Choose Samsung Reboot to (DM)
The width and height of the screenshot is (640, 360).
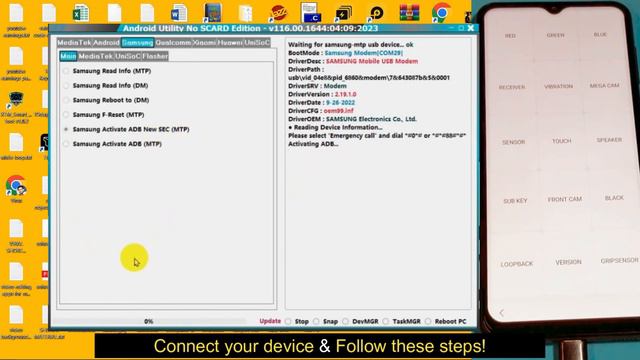pos(107,100)
